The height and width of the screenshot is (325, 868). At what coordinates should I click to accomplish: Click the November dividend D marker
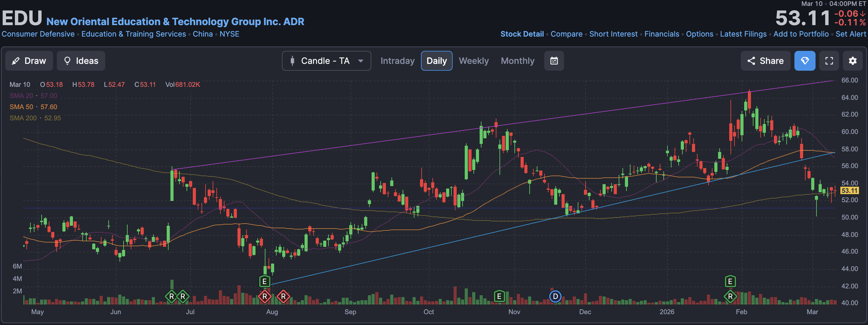tap(555, 296)
